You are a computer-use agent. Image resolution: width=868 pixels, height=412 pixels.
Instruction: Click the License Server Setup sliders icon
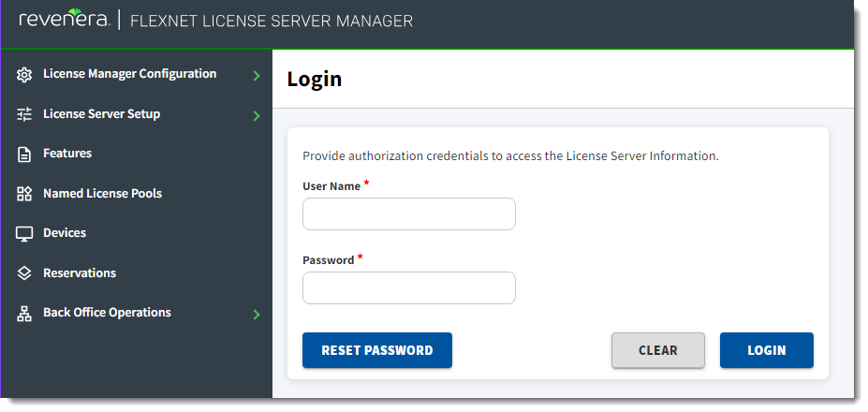click(x=25, y=114)
